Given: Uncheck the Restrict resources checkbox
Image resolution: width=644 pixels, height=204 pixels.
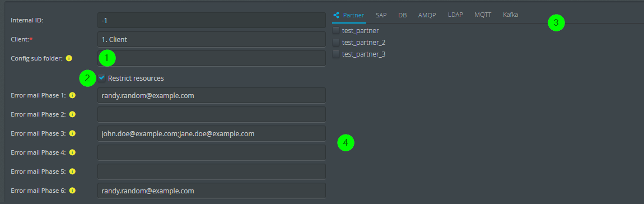Looking at the screenshot, I should pos(101,78).
